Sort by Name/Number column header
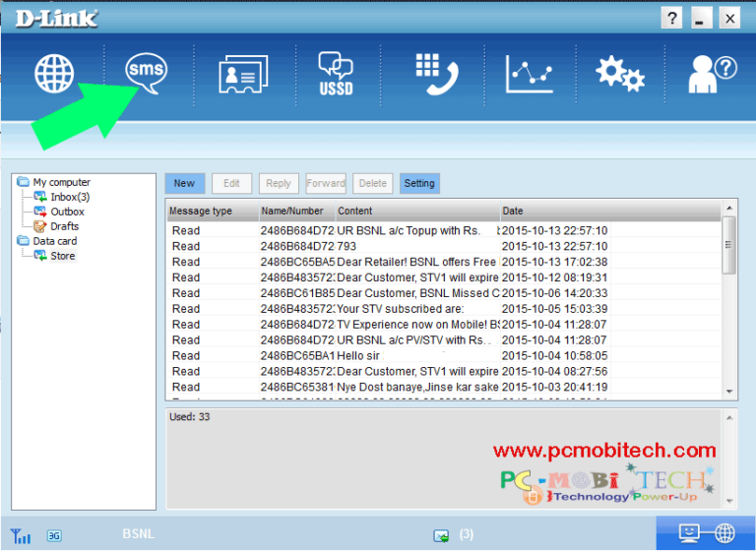The width and height of the screenshot is (756, 551). coord(297,211)
